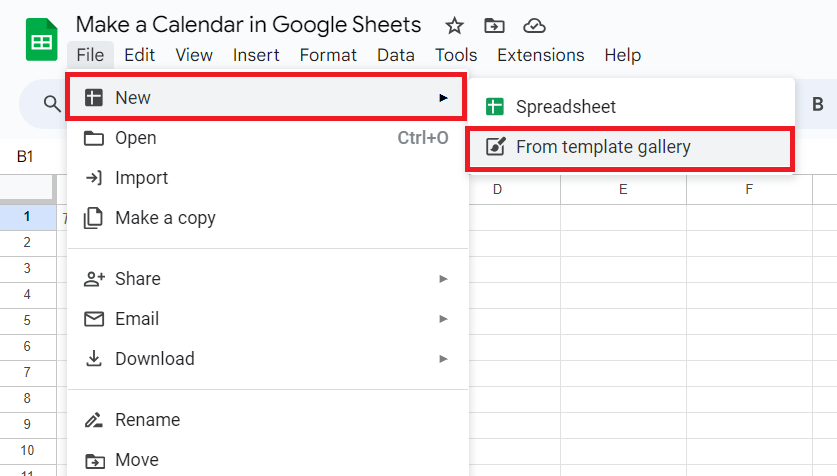This screenshot has height=476, width=837.
Task: Click the template gallery pencil icon
Action: (495, 146)
